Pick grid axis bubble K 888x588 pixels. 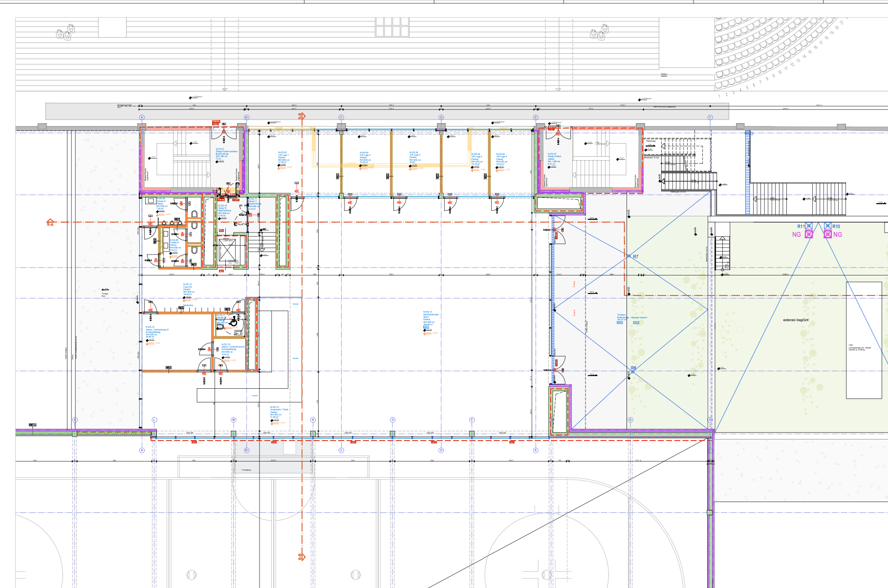coord(75,420)
